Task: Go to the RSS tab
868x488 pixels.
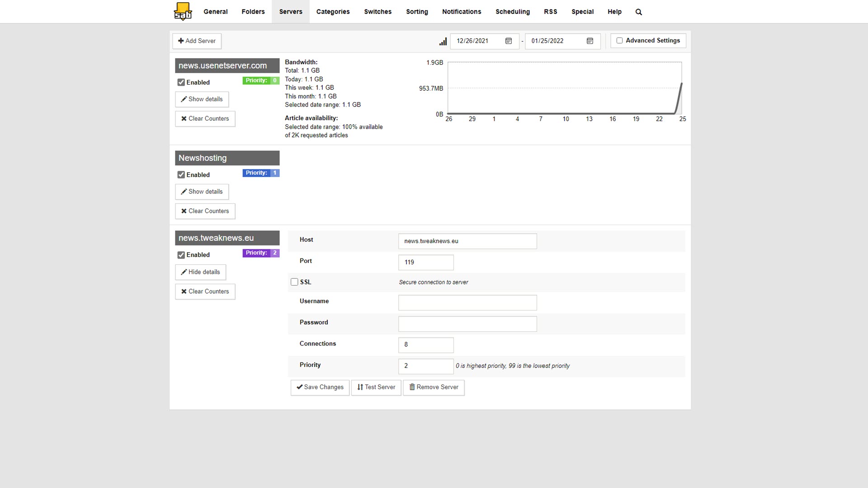Action: pos(551,12)
